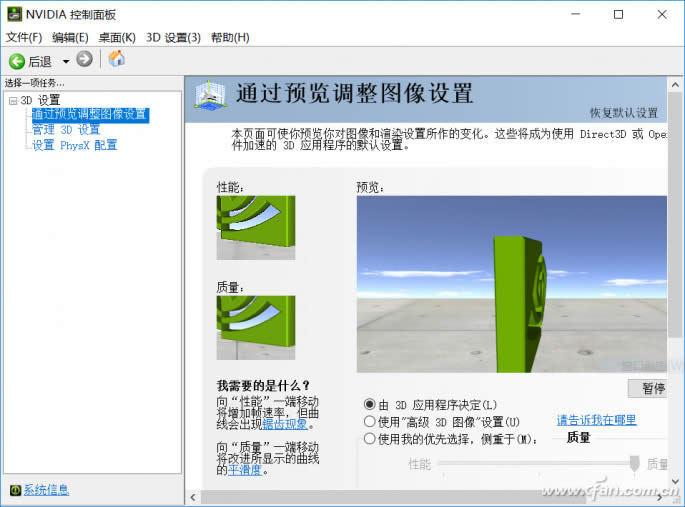685x507 pixels.
Task: Click the page header 3D settings icon
Action: pyautogui.click(x=210, y=96)
